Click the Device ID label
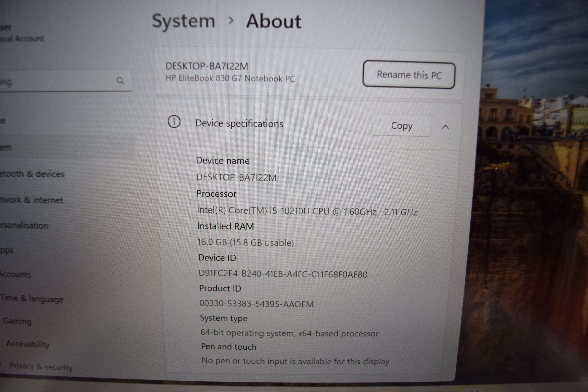The width and height of the screenshot is (588, 392). click(217, 258)
